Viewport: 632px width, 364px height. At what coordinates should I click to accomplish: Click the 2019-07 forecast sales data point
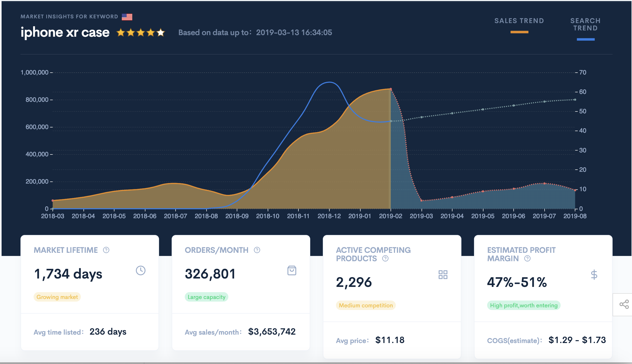click(544, 183)
